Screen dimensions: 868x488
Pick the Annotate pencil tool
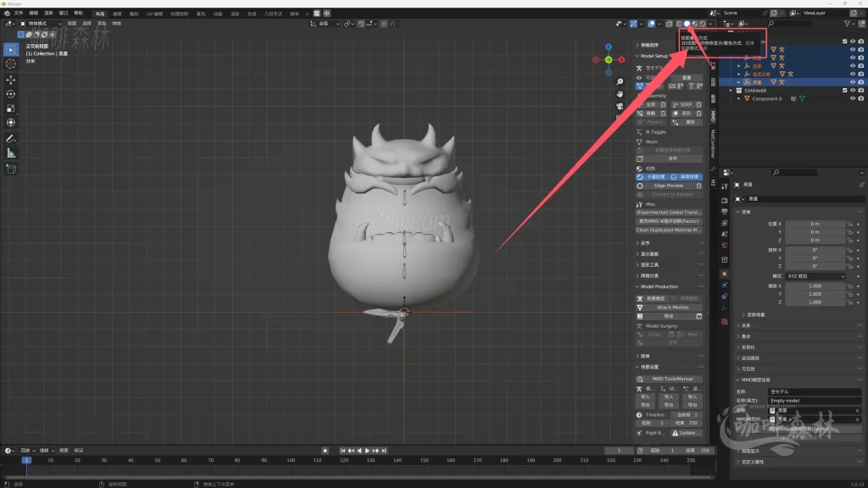coord(11,138)
